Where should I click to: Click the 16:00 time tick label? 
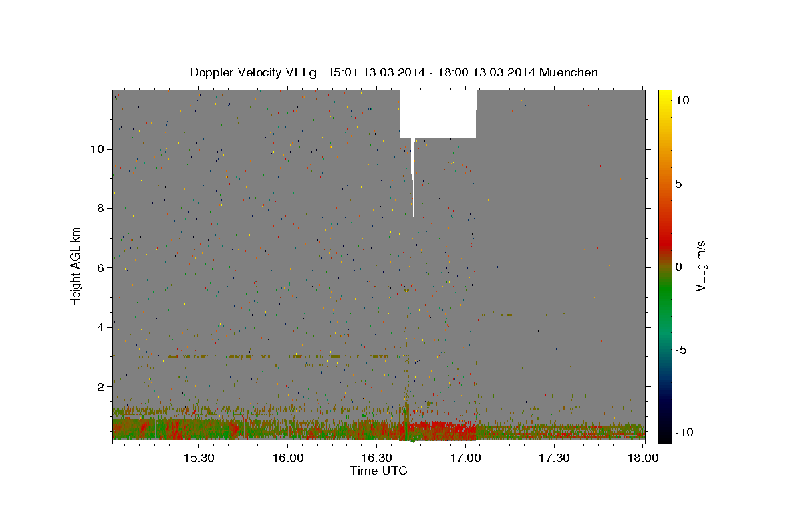click(x=287, y=458)
